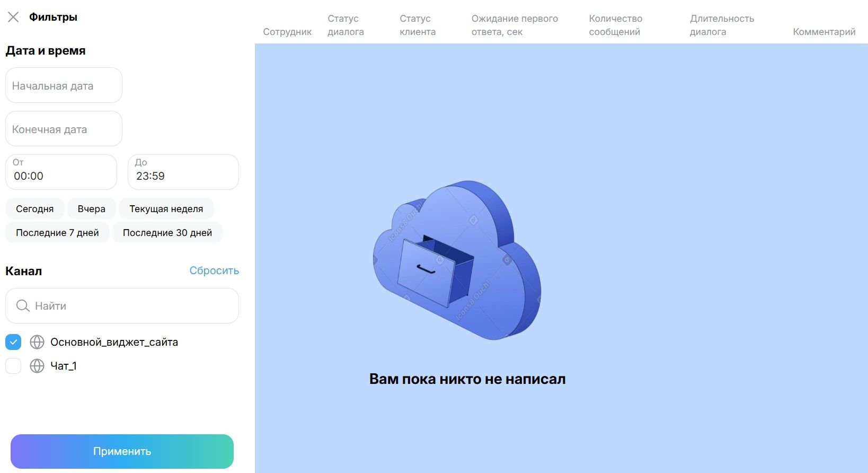Apply filters with Применить button
The height and width of the screenshot is (473, 868).
point(122,451)
